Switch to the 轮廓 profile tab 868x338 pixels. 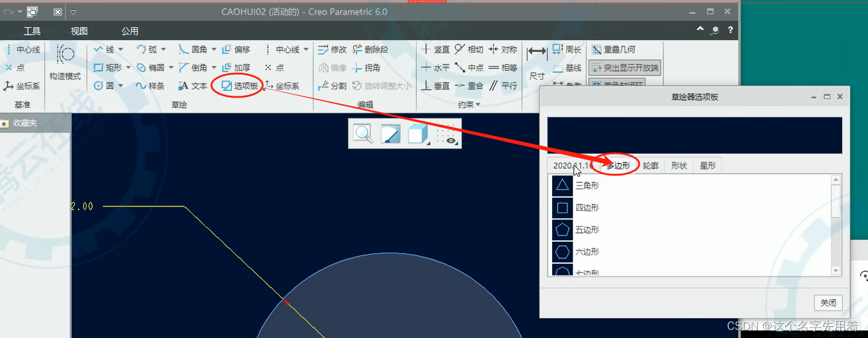click(x=650, y=166)
